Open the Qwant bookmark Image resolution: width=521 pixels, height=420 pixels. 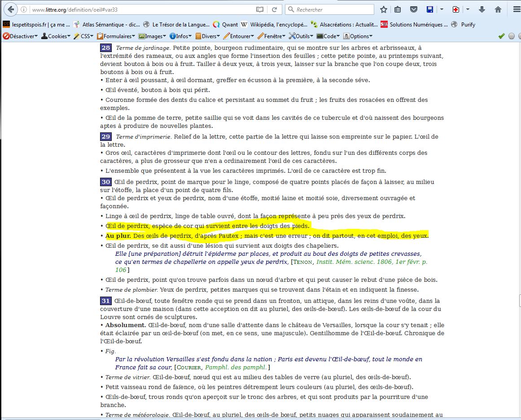pyautogui.click(x=226, y=24)
